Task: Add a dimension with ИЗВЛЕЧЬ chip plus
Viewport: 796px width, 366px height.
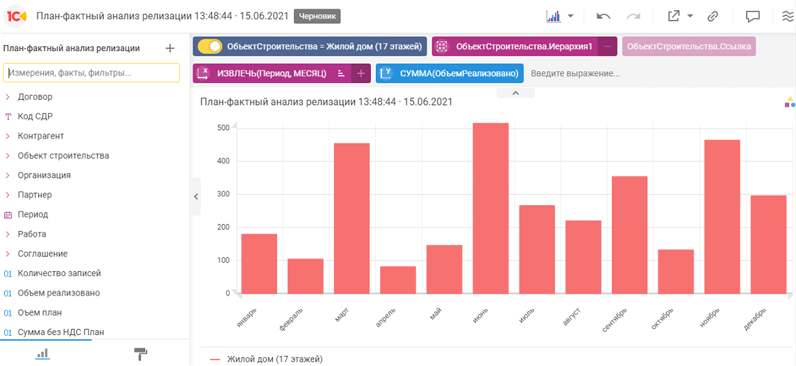Action: [361, 74]
